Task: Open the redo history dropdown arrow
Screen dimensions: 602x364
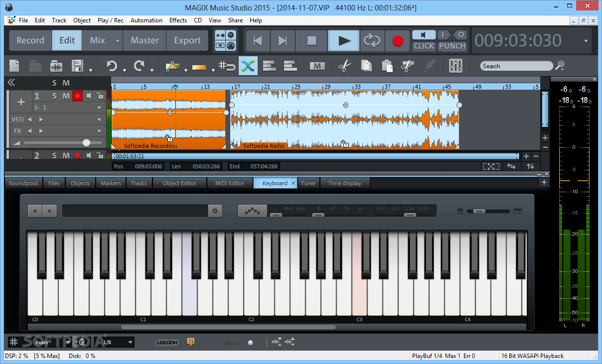Action: click(x=152, y=70)
